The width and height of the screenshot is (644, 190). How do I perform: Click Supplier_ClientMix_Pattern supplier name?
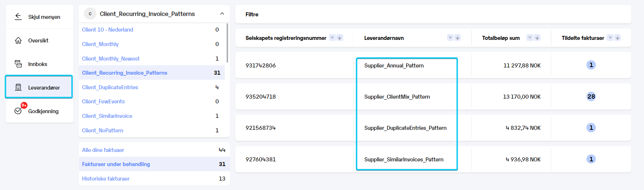[x=397, y=97]
